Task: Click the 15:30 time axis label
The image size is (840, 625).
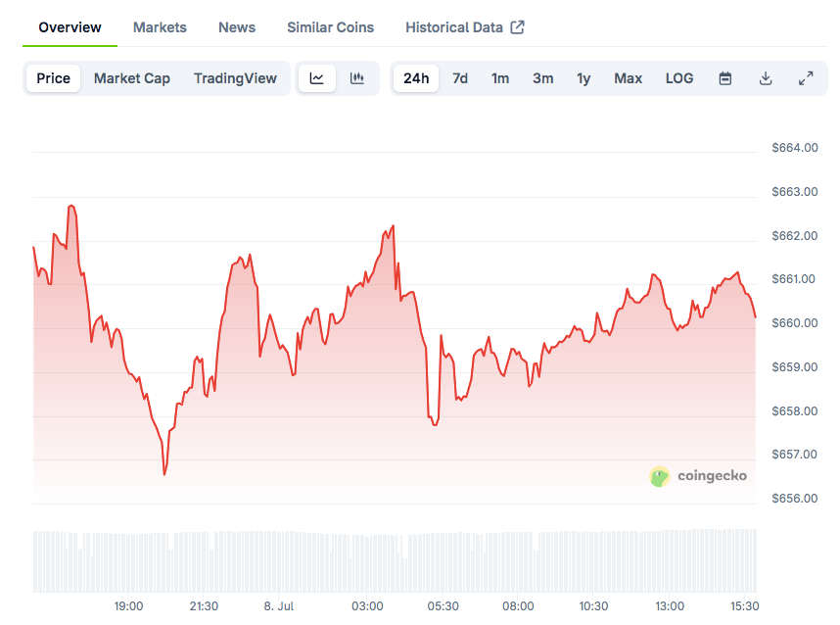Action: (x=745, y=606)
